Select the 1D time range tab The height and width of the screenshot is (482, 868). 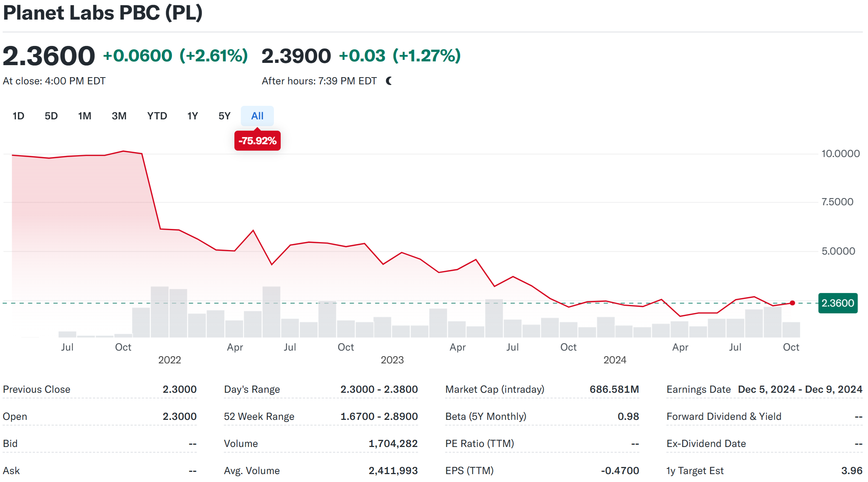(x=18, y=116)
